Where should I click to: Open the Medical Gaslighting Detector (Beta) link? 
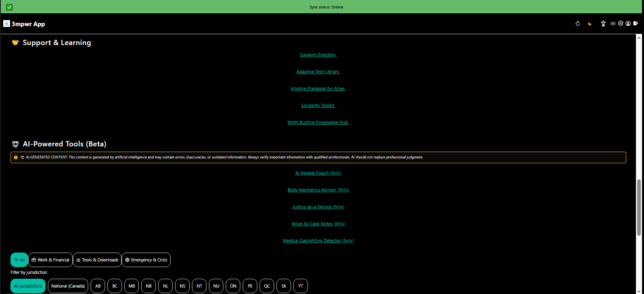[x=318, y=241]
